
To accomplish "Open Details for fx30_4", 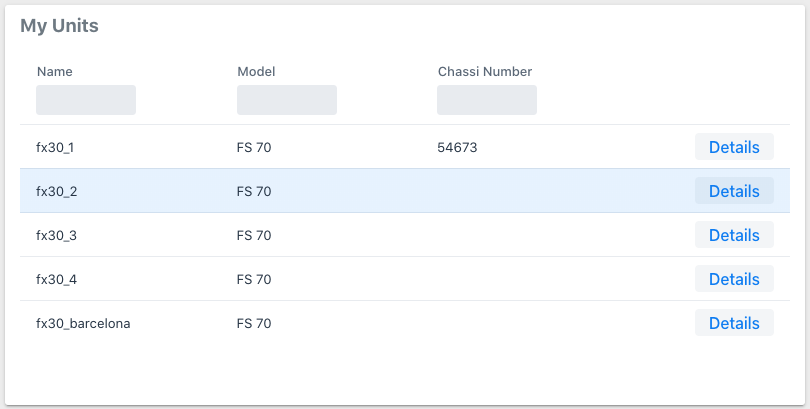I will pos(734,279).
